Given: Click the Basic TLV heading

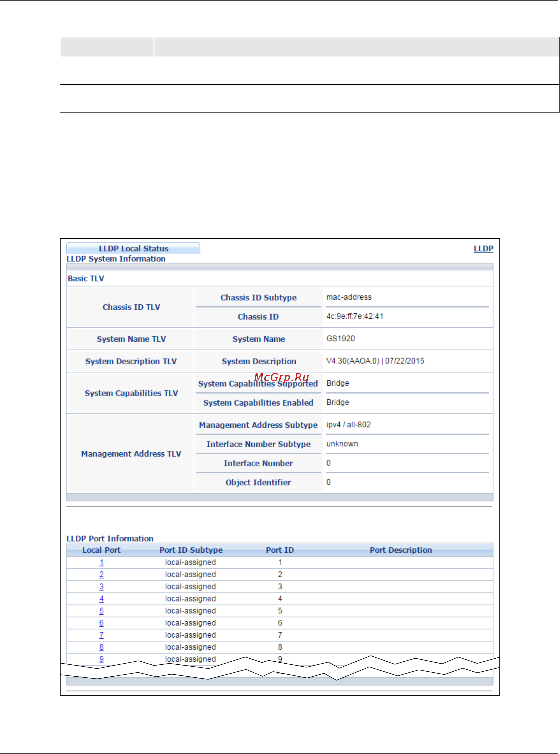Looking at the screenshot, I should click(x=86, y=278).
